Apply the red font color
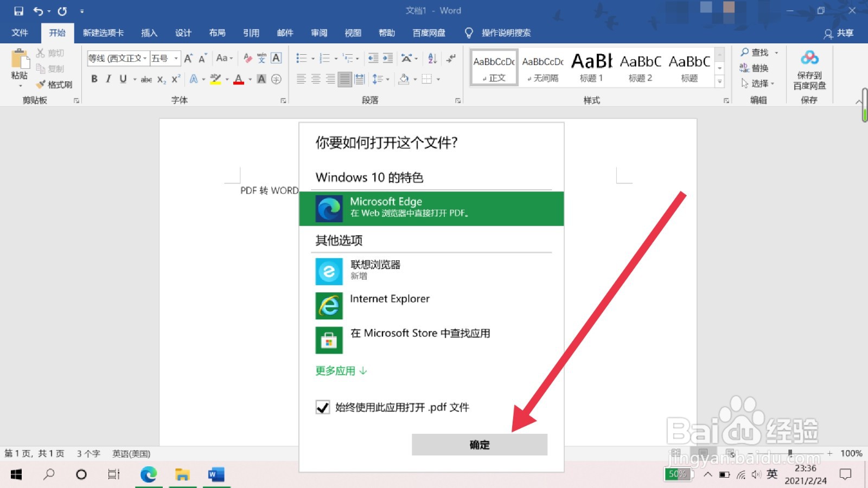 [239, 79]
